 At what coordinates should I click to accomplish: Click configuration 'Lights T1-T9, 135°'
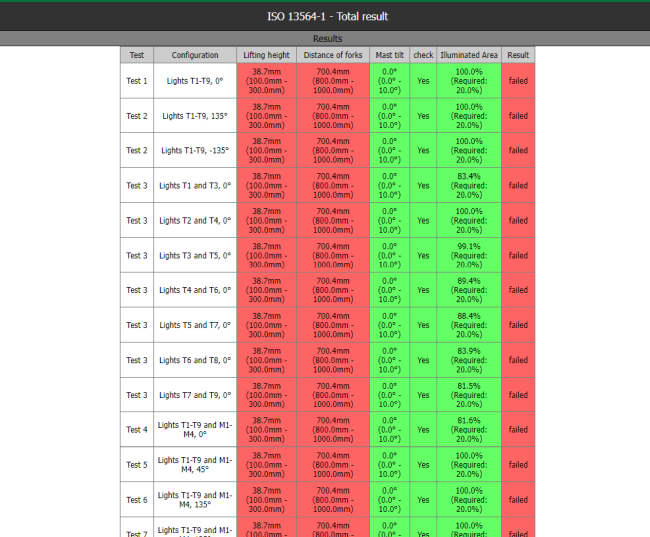pyautogui.click(x=195, y=116)
